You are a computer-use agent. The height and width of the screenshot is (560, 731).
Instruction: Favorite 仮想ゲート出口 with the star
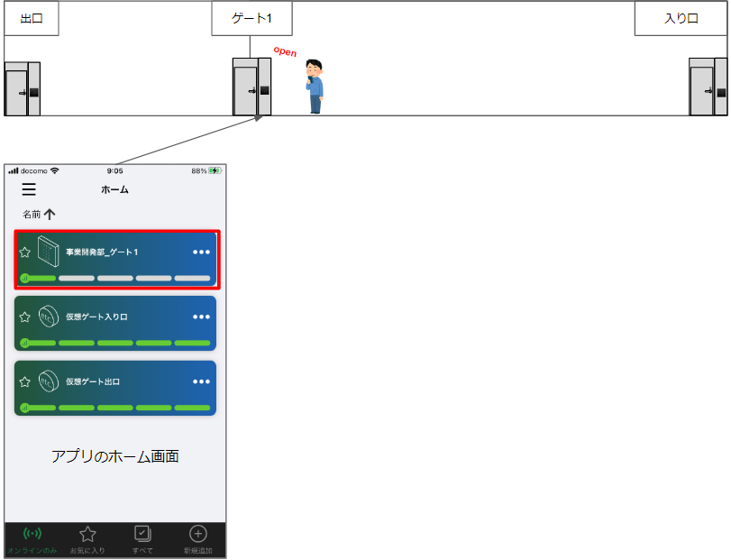[x=24, y=381]
